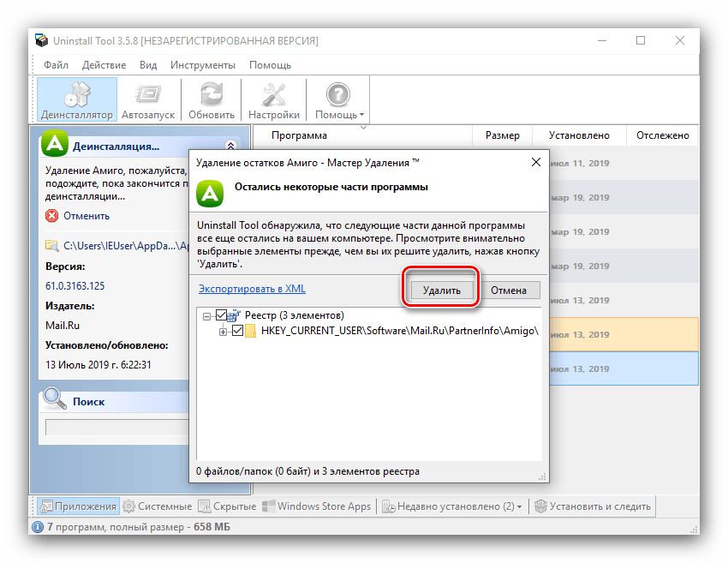The height and width of the screenshot is (563, 728).
Task: Click the info icon in status bar
Action: 38,527
